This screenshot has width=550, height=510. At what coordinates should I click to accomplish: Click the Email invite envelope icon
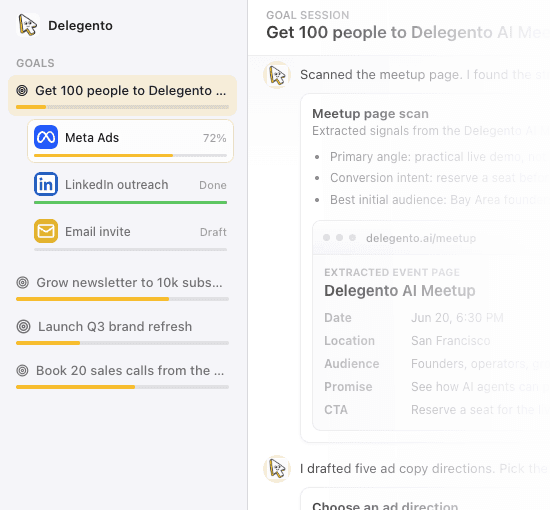[46, 231]
